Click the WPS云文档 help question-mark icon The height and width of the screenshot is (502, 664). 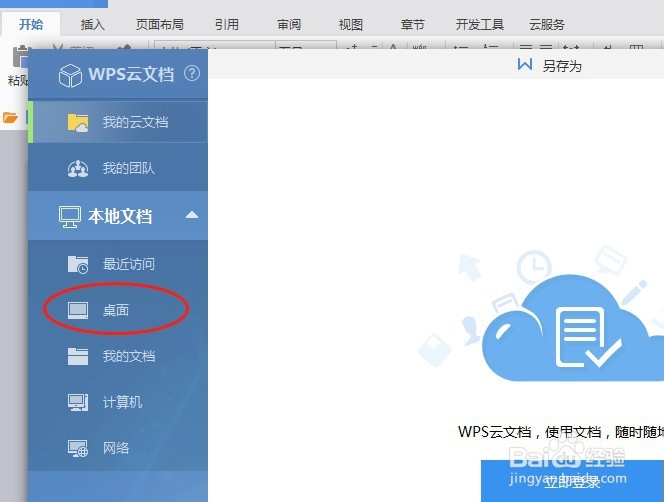(x=192, y=73)
